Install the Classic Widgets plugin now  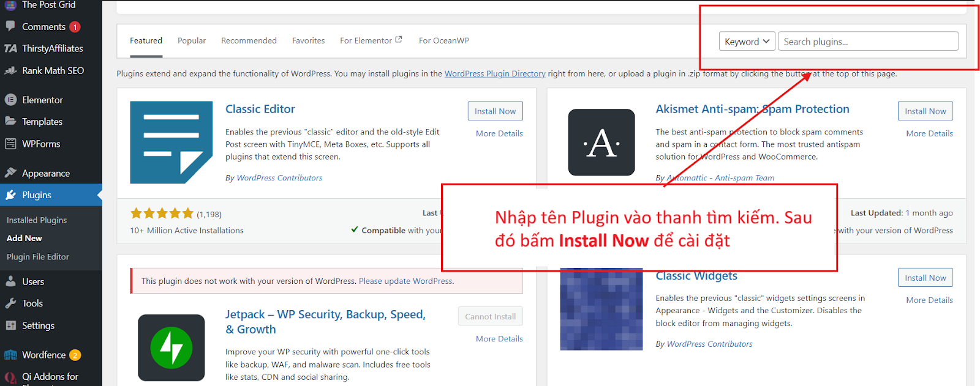(925, 278)
